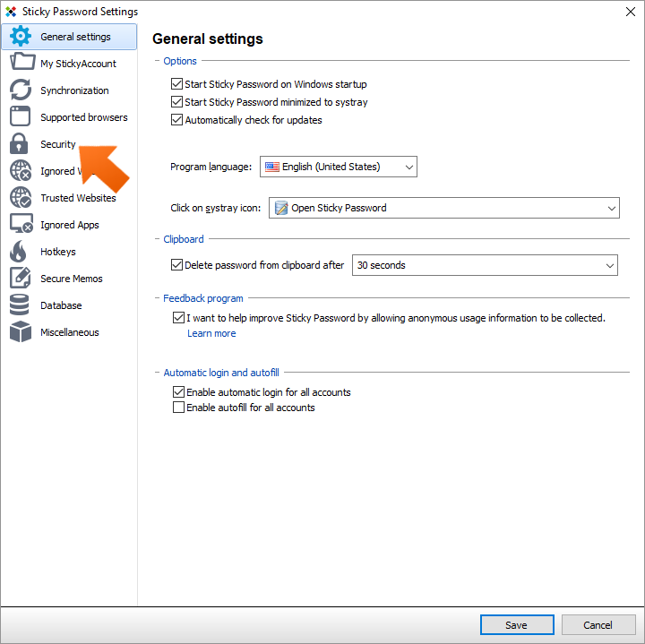The height and width of the screenshot is (644, 645).
Task: Click the Cancel button
Action: click(598, 624)
